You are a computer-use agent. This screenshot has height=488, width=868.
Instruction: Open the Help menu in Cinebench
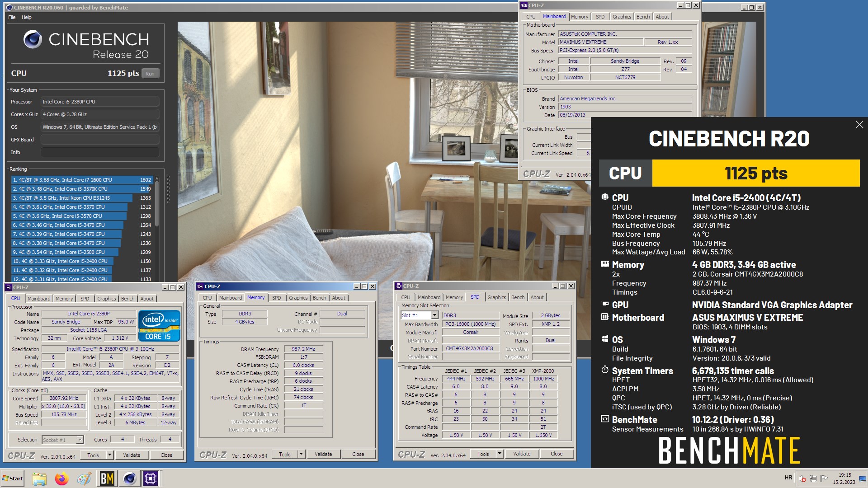tap(27, 17)
